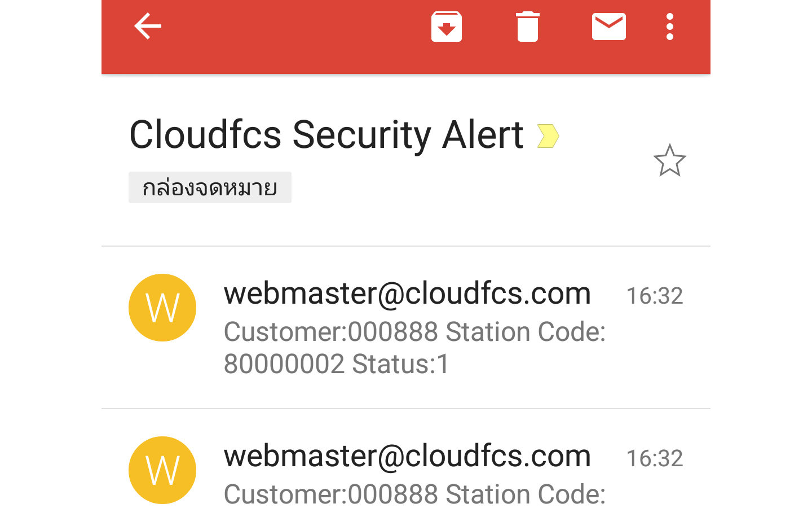Select the Cloudfcs Security Alert subject title
Image resolution: width=812 pixels, height=508 pixels.
pyautogui.click(x=326, y=135)
